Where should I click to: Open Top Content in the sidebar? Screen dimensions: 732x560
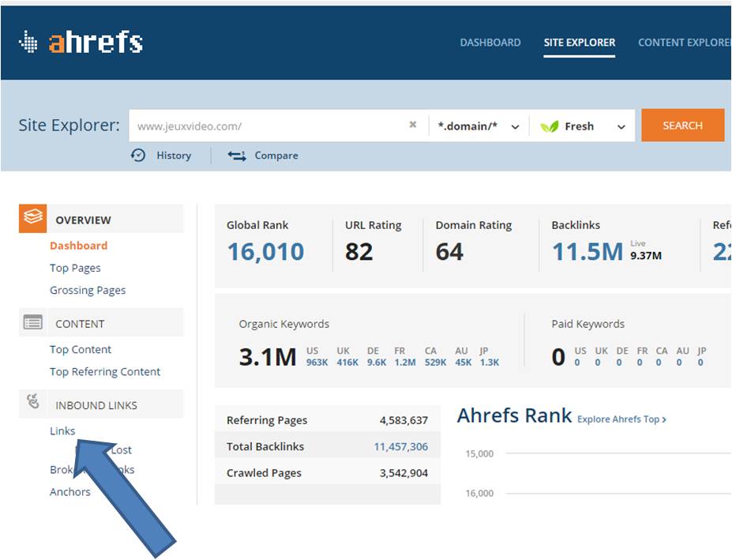coord(81,349)
